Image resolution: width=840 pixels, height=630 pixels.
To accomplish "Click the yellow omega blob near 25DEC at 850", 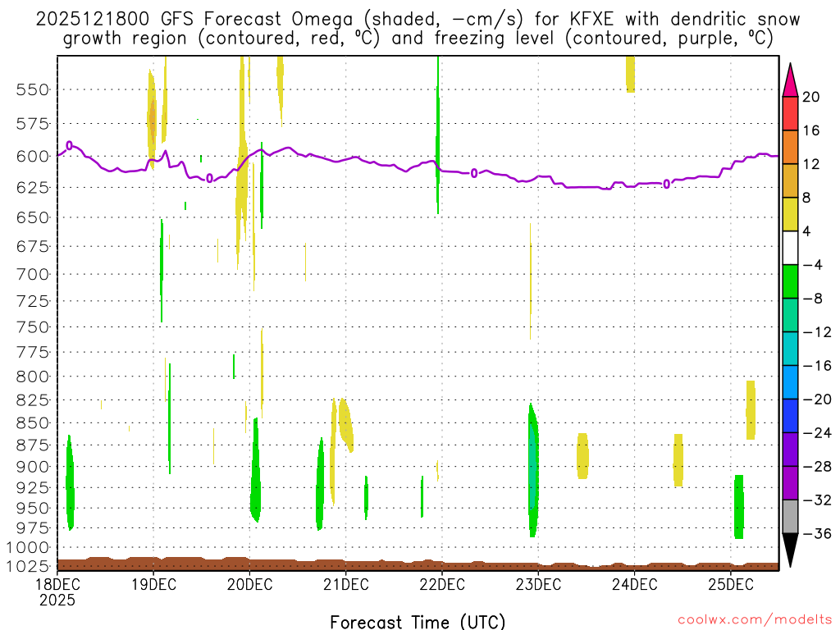I will (751, 410).
